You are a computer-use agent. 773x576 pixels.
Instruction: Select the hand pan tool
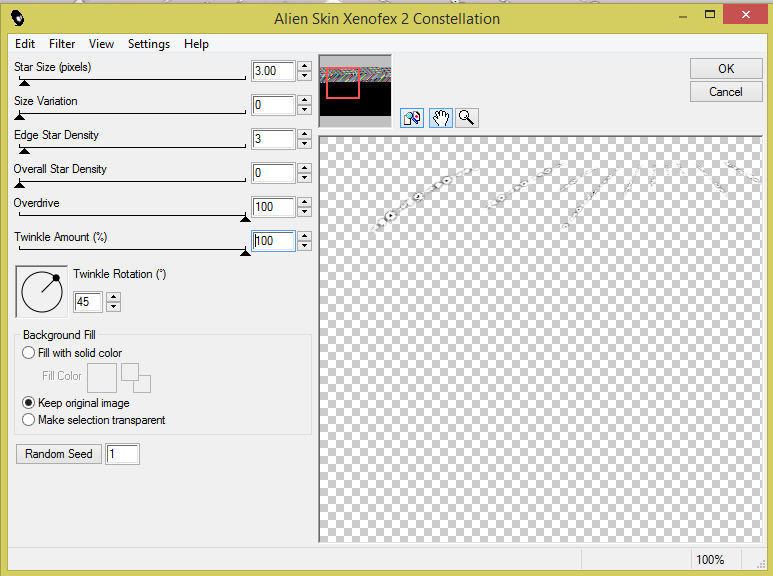point(440,118)
